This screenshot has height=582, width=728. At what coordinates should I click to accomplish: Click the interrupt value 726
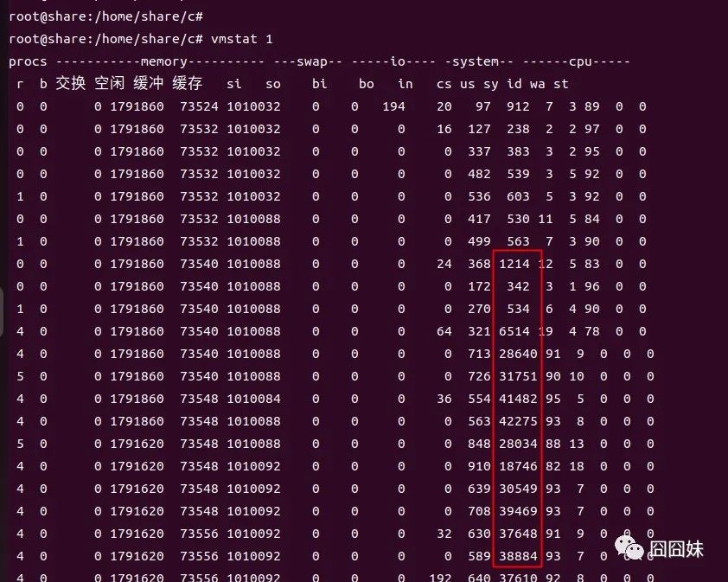click(x=479, y=376)
